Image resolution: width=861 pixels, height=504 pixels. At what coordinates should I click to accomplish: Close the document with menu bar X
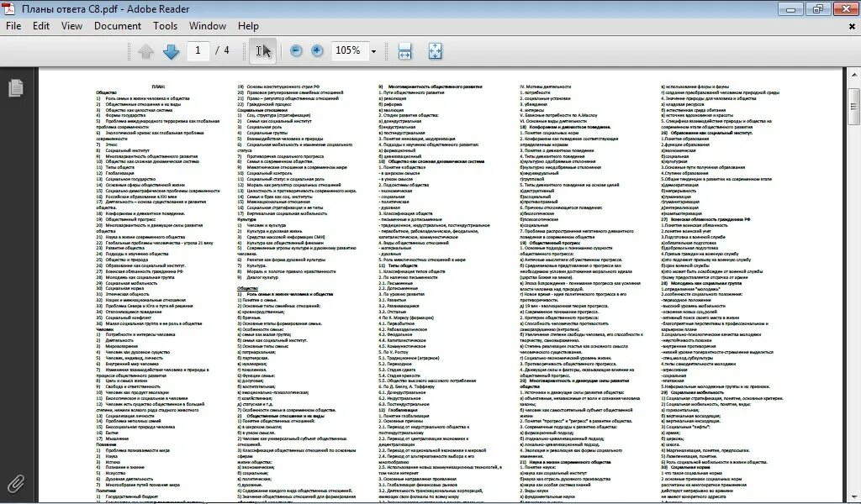[x=853, y=26]
